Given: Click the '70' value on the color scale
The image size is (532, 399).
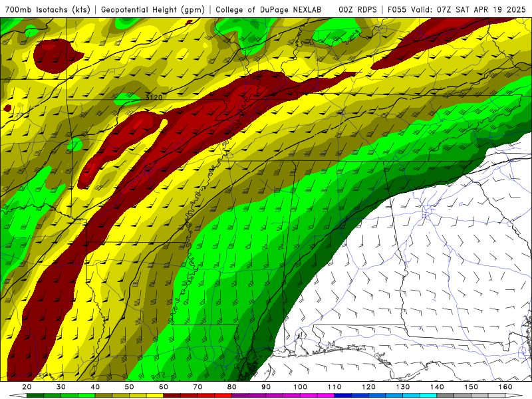Looking at the screenshot, I should 198,387.
